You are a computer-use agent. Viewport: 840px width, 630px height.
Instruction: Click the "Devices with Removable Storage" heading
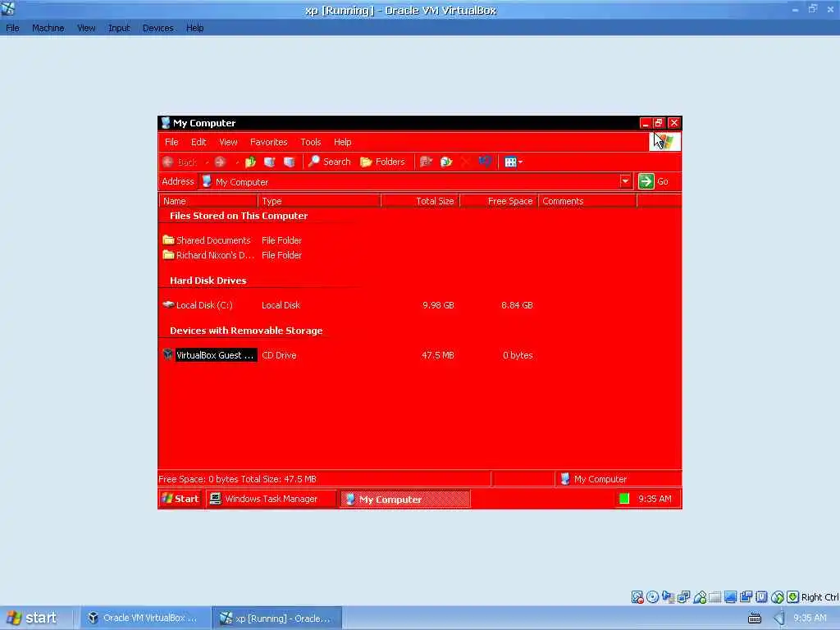point(246,331)
